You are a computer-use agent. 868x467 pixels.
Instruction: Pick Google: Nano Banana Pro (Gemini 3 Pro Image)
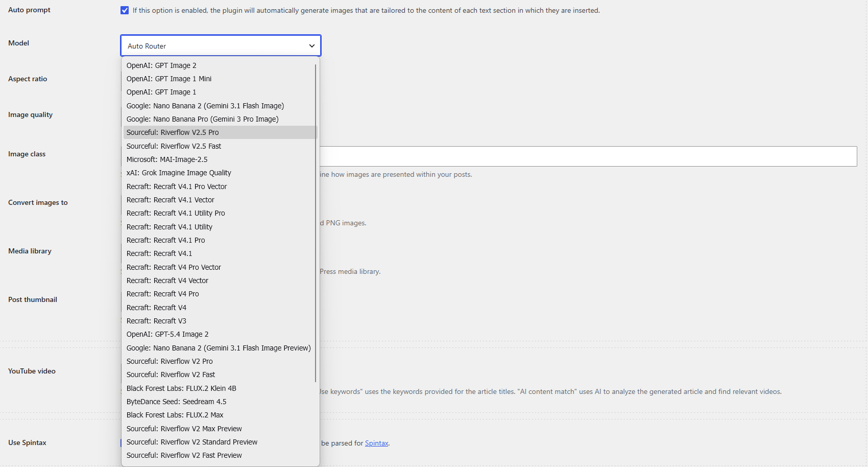(220, 119)
